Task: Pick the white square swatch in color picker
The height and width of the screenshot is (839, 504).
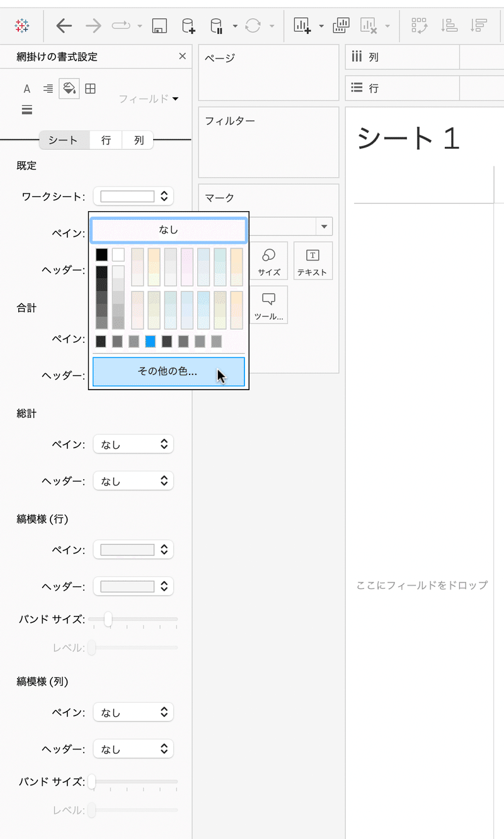Action: [118, 255]
